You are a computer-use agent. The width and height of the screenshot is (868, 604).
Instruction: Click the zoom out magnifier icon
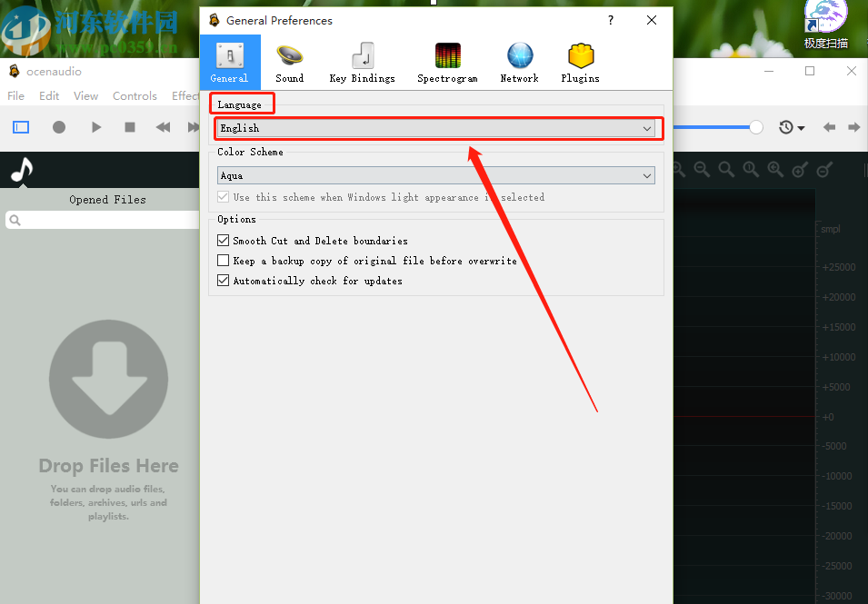click(702, 169)
